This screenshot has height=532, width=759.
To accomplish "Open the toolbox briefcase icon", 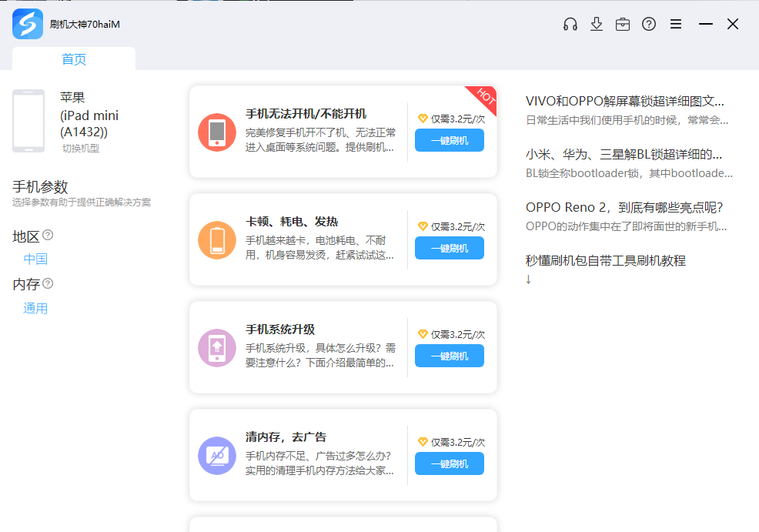I will click(x=623, y=24).
